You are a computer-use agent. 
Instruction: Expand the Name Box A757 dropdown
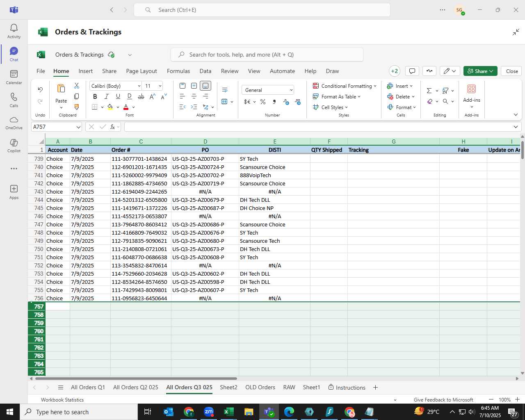[78, 127]
